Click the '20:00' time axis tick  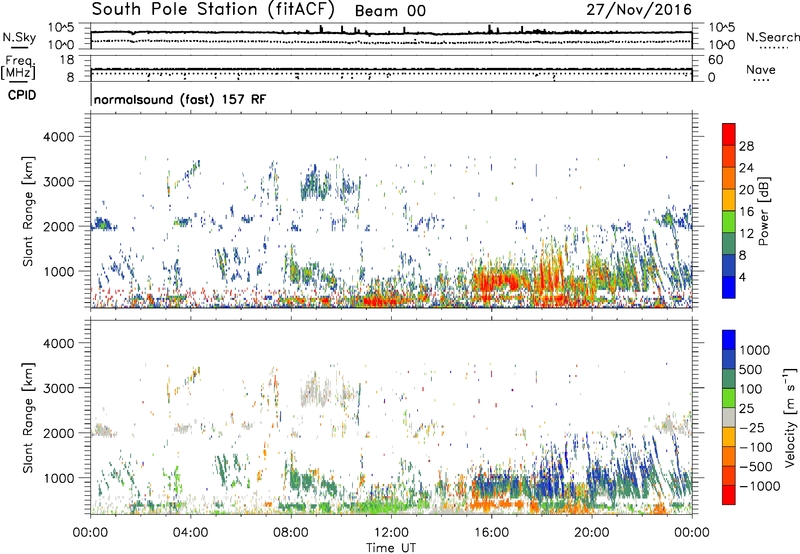click(x=591, y=533)
